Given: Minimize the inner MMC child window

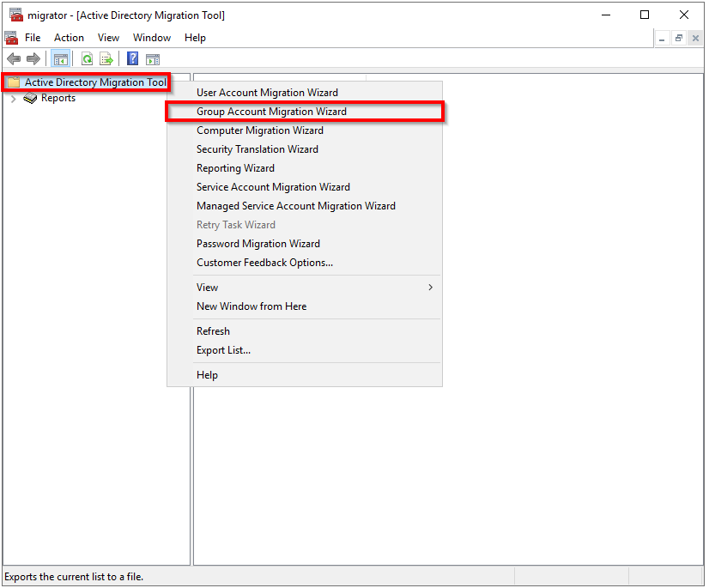Looking at the screenshot, I should click(x=662, y=39).
